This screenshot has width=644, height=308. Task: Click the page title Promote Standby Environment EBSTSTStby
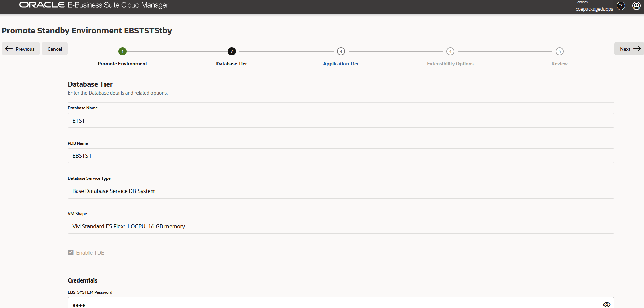pos(87,31)
